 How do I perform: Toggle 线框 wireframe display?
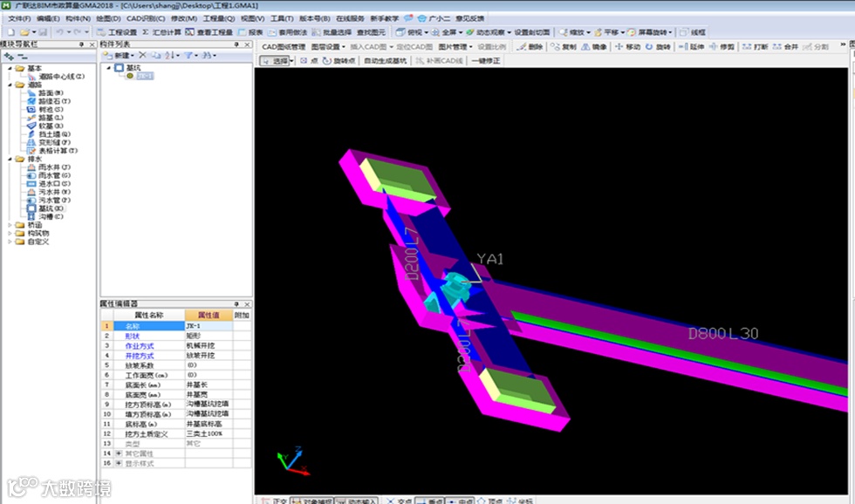pyautogui.click(x=693, y=32)
